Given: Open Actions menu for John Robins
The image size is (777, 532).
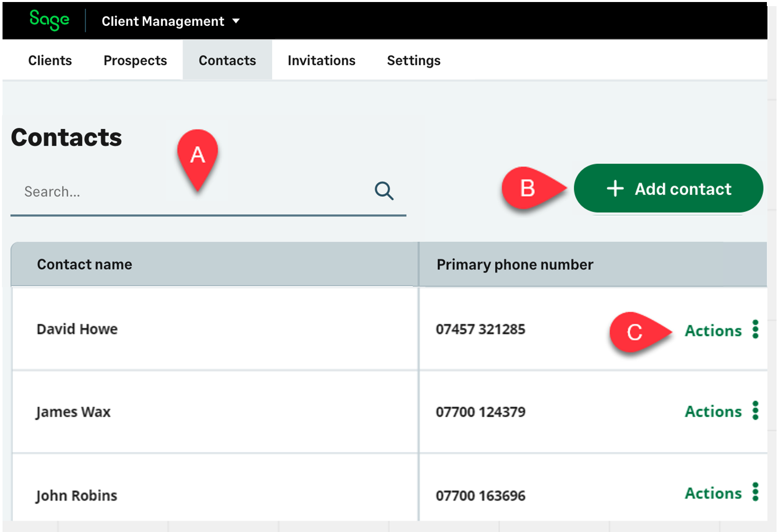Looking at the screenshot, I should coord(713,493).
